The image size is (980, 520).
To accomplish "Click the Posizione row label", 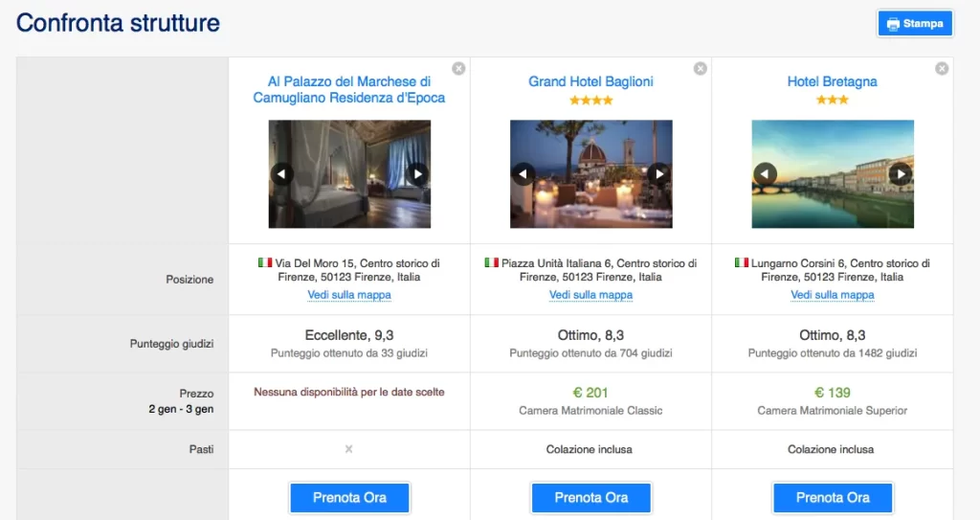I will coord(189,279).
